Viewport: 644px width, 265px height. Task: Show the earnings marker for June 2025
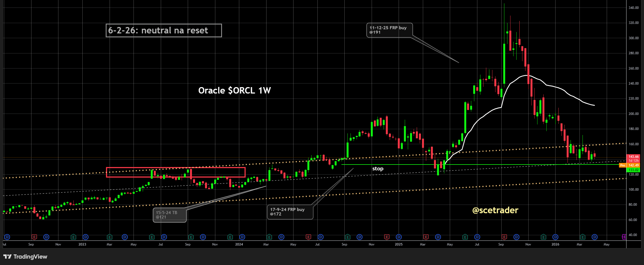coord(465,237)
